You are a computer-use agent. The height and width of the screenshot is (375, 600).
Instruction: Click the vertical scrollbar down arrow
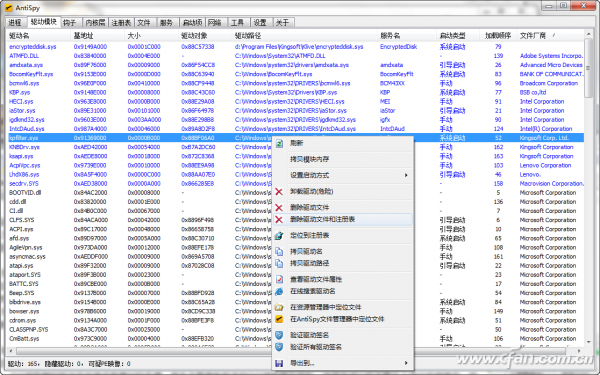(x=589, y=341)
